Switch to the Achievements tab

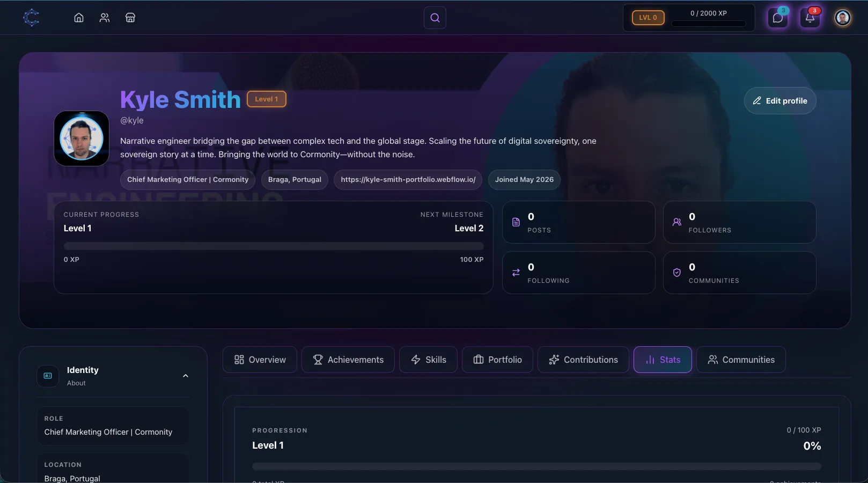348,360
